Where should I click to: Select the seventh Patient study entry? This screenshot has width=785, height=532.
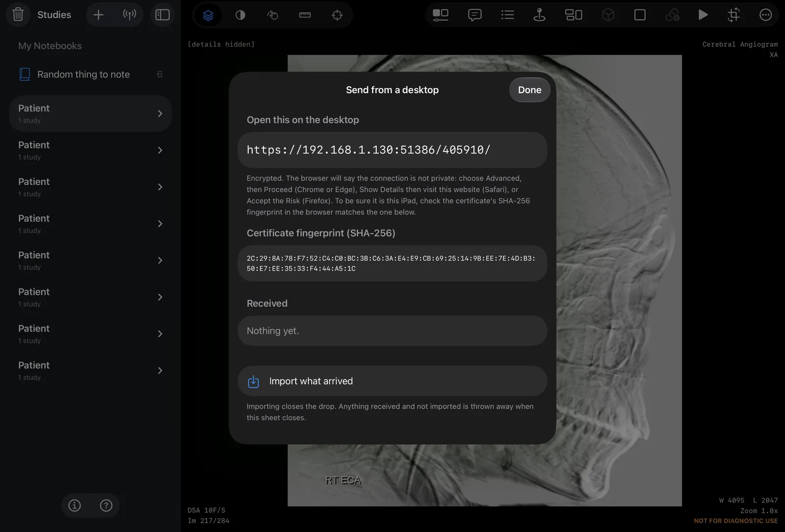click(90, 334)
